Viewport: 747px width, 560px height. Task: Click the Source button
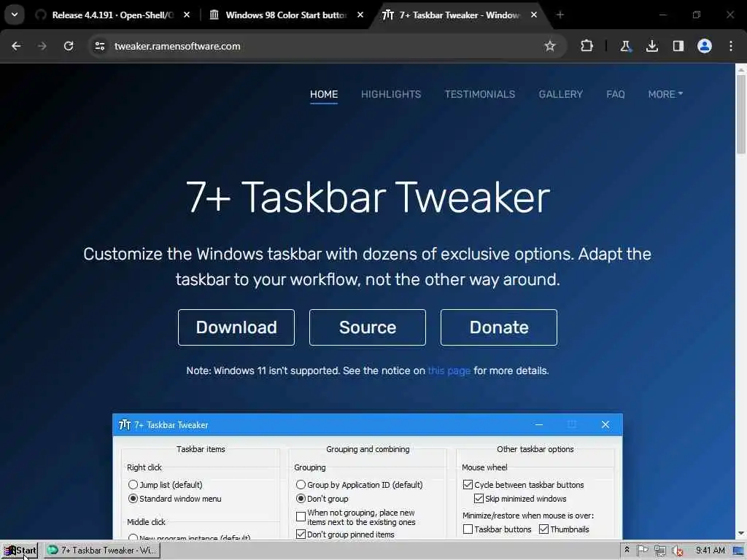pos(368,327)
